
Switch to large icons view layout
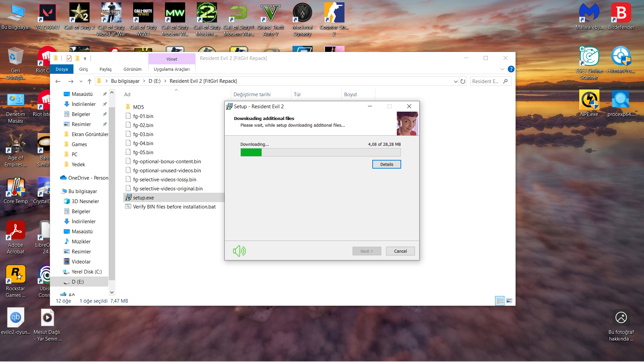click(509, 301)
